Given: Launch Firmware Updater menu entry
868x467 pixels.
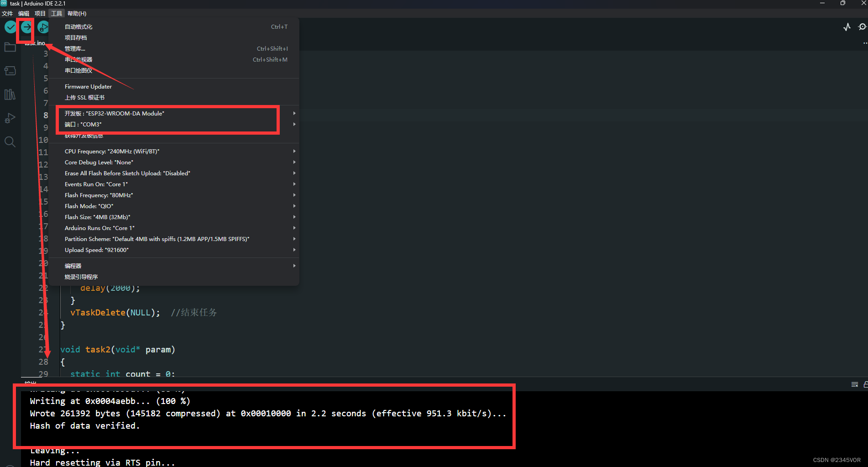Looking at the screenshot, I should [x=174, y=87].
